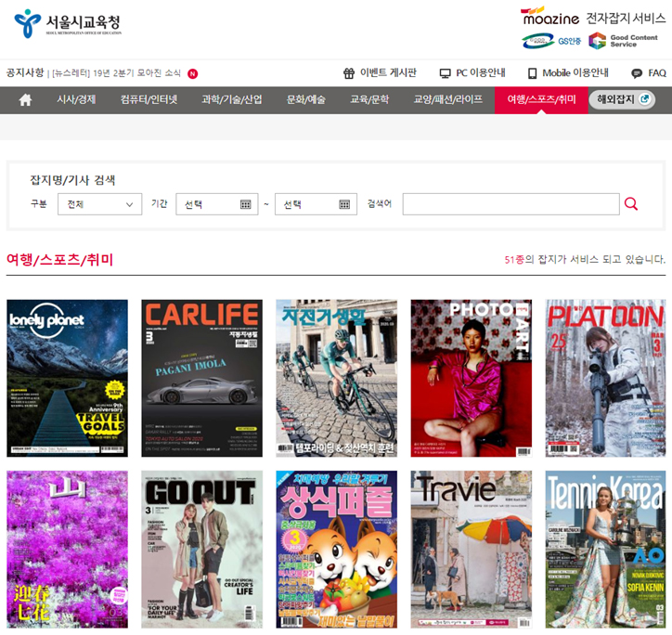This screenshot has height=635, width=672.
Task: Click the mobile phone usage icon
Action: (x=532, y=73)
